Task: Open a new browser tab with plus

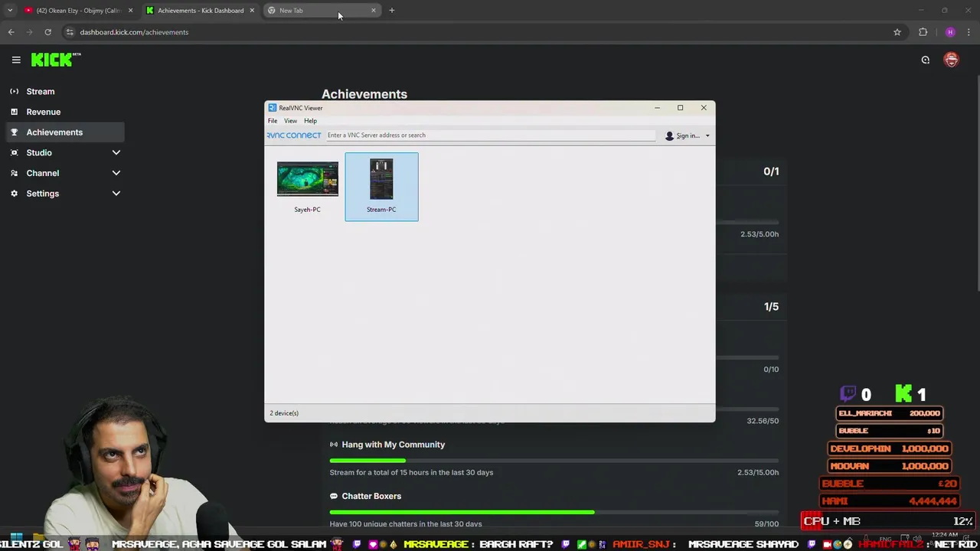Action: [392, 11]
